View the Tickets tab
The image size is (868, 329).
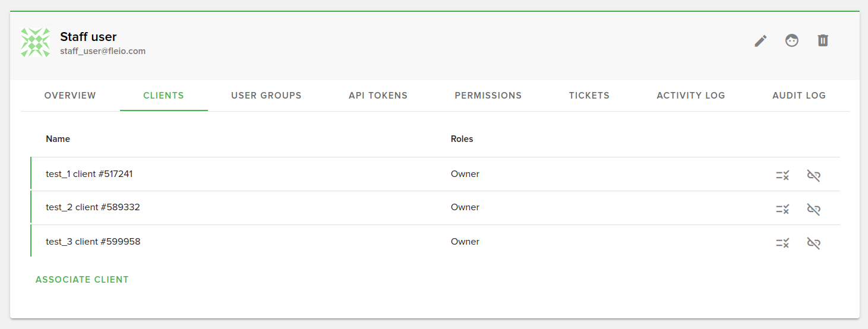(x=589, y=96)
